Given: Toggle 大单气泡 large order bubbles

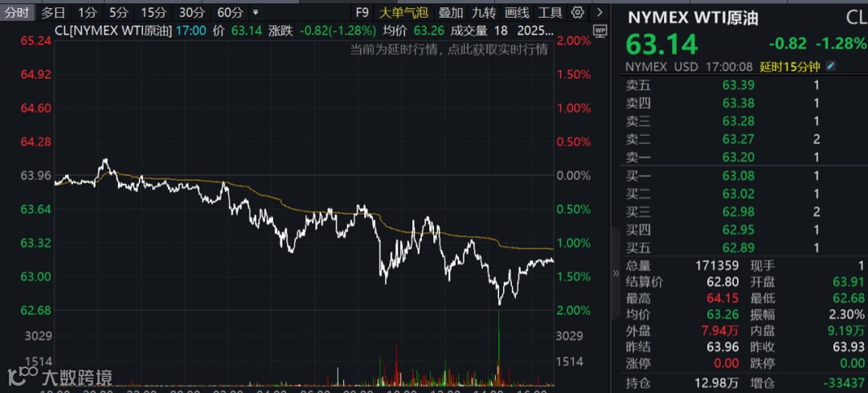Looking at the screenshot, I should 403,12.
